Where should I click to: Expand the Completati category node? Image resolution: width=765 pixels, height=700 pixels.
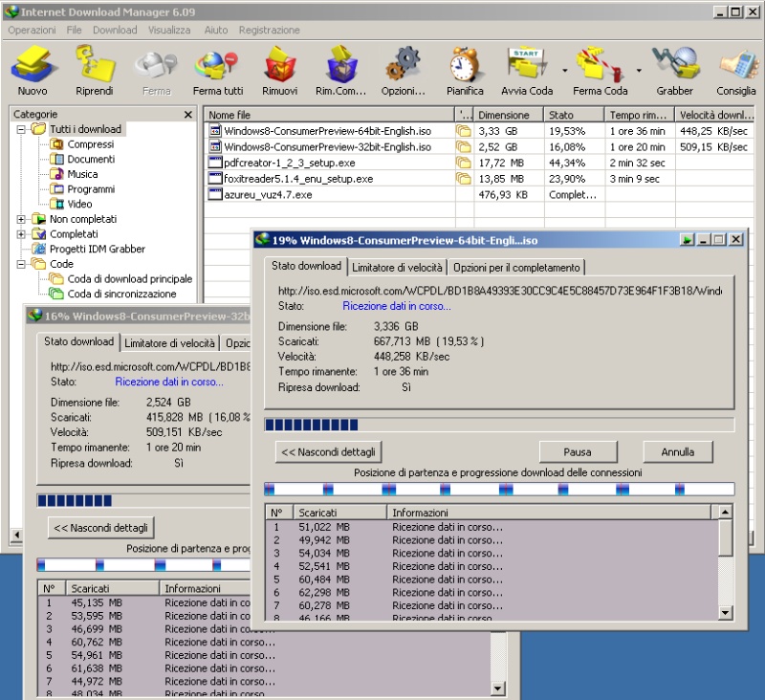(21, 233)
